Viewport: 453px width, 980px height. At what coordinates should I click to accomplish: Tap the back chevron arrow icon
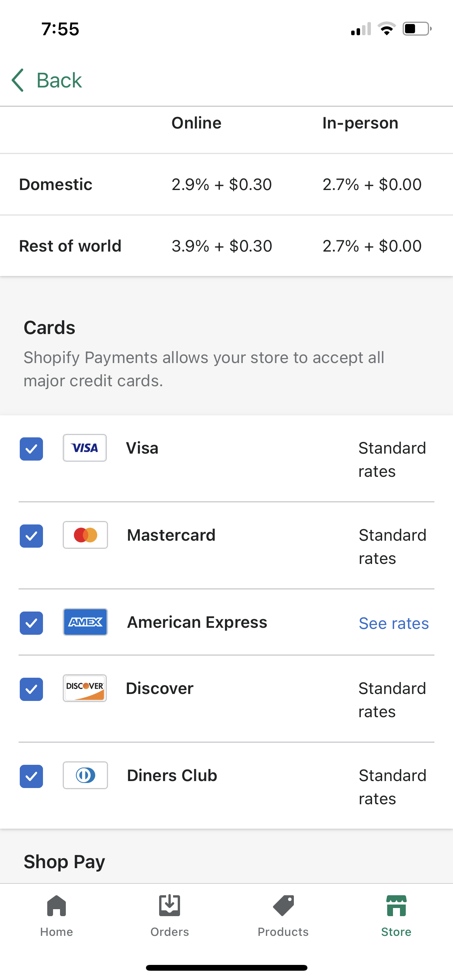[18, 81]
